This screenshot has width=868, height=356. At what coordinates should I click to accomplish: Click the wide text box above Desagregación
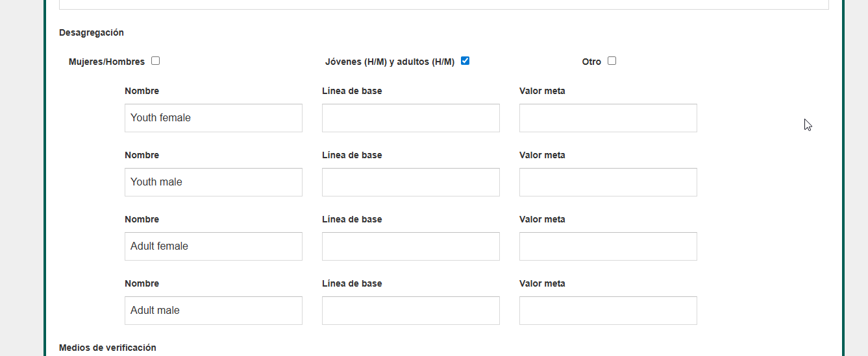(443, 4)
